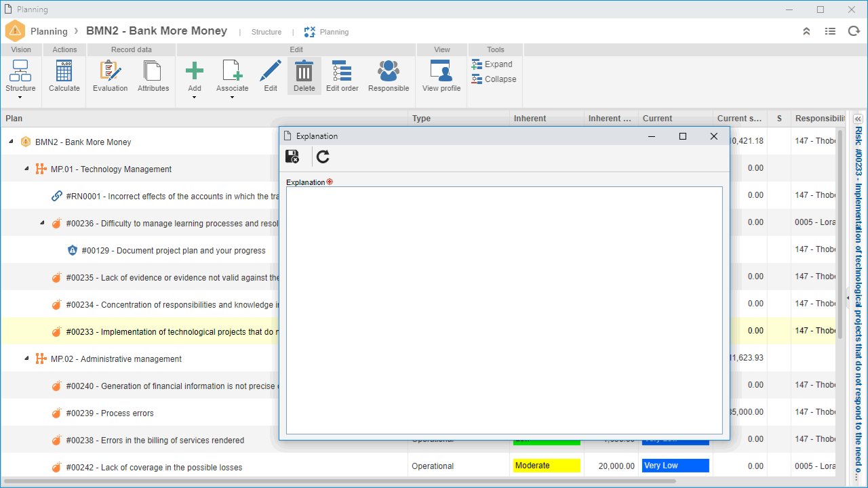Click the 20,000.00 inherent value cell

click(x=616, y=466)
